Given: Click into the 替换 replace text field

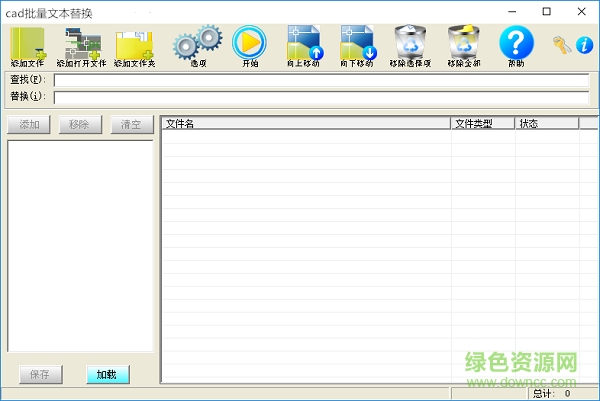Looking at the screenshot, I should [321, 98].
